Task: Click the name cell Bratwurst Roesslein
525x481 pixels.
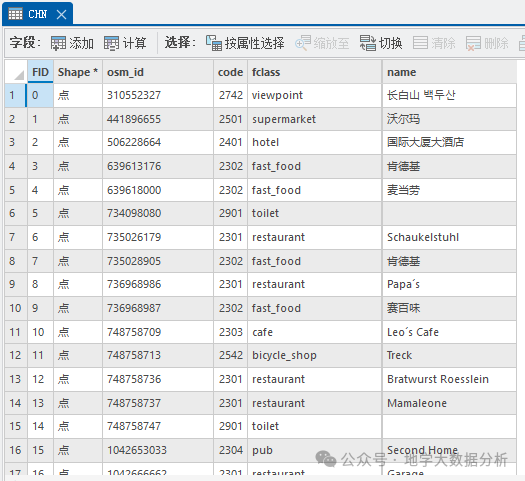Action: 449,379
